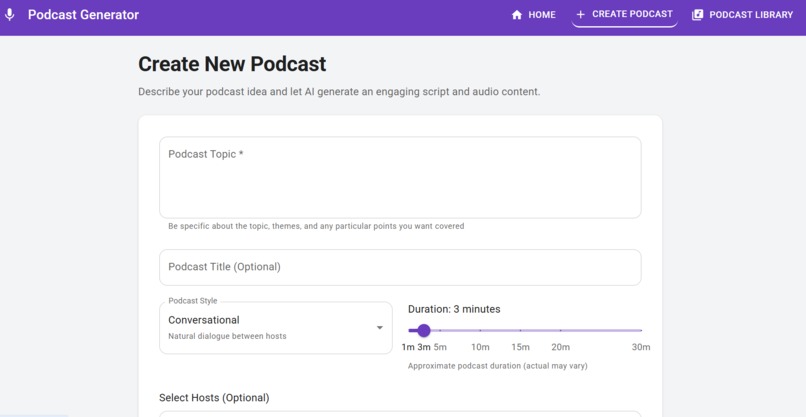Click the Podcast Generator title link

click(x=83, y=14)
